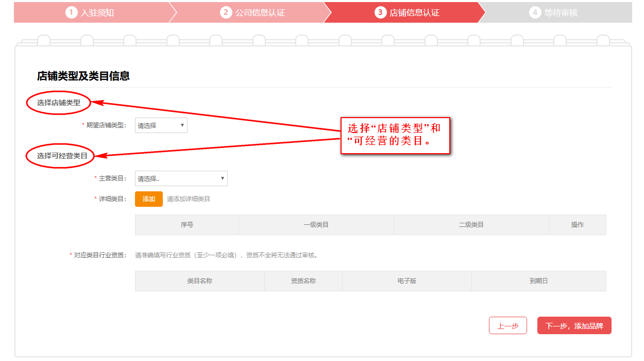
Task: Open the 主营类目 dropdown
Action: (181, 178)
